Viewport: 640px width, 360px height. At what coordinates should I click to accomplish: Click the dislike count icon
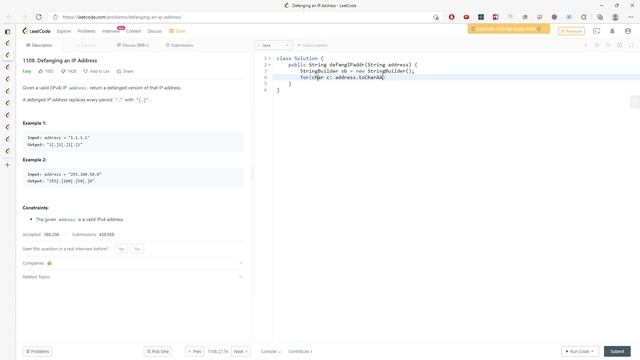63,71
